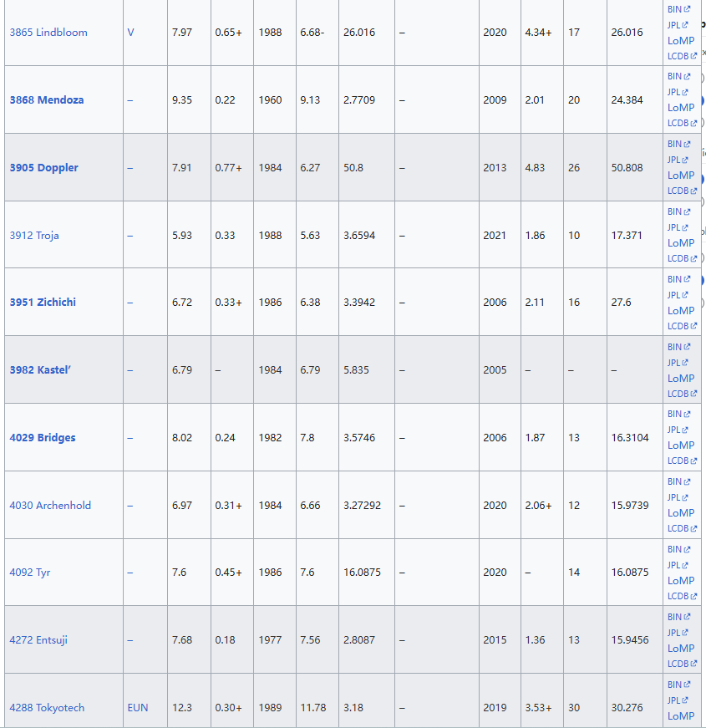The width and height of the screenshot is (706, 728).
Task: Follow the 3905 Doppler link
Action: click(x=43, y=168)
